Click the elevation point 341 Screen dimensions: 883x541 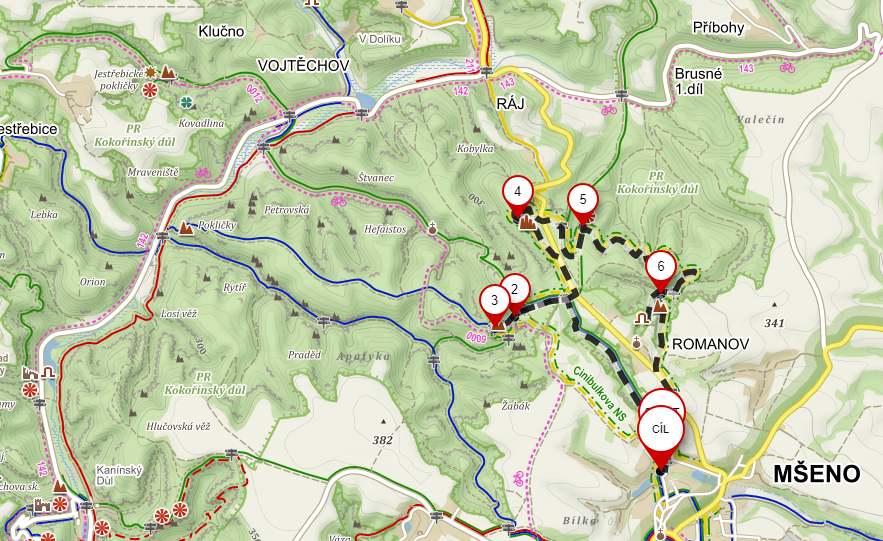(x=774, y=323)
